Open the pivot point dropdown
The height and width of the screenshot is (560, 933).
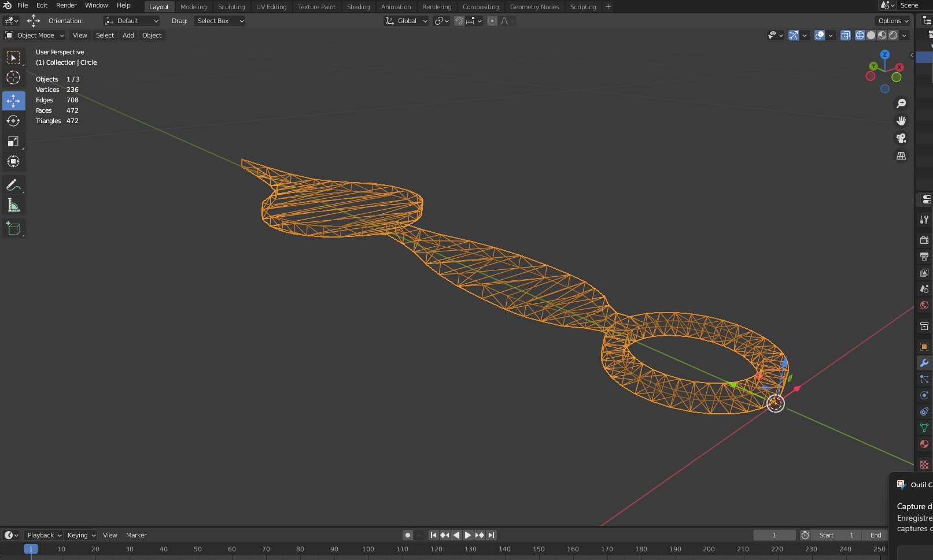click(442, 21)
